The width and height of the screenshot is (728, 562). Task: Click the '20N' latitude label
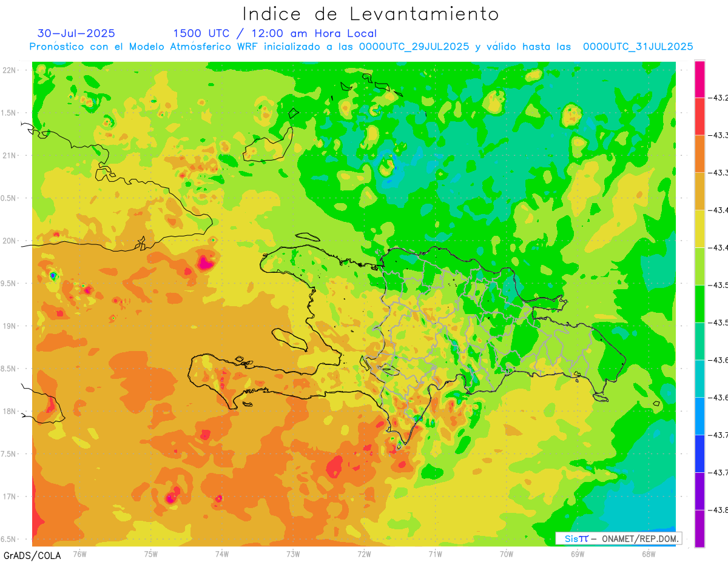10,241
